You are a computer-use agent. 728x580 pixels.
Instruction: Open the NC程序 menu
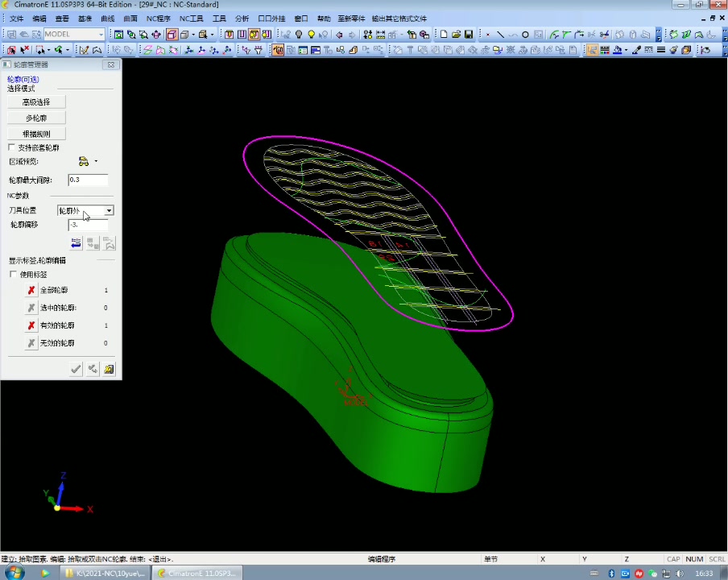[158, 18]
